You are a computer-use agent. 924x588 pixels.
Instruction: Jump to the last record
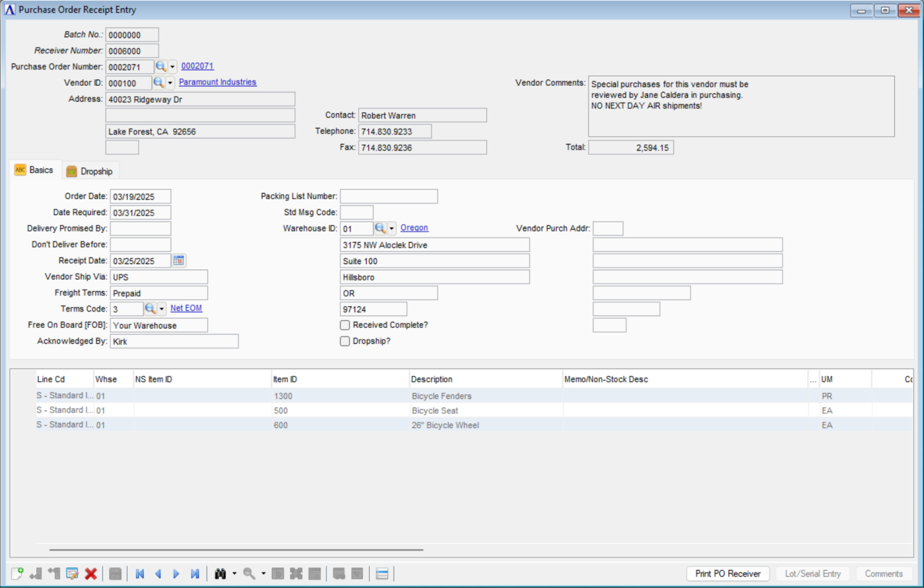point(195,573)
